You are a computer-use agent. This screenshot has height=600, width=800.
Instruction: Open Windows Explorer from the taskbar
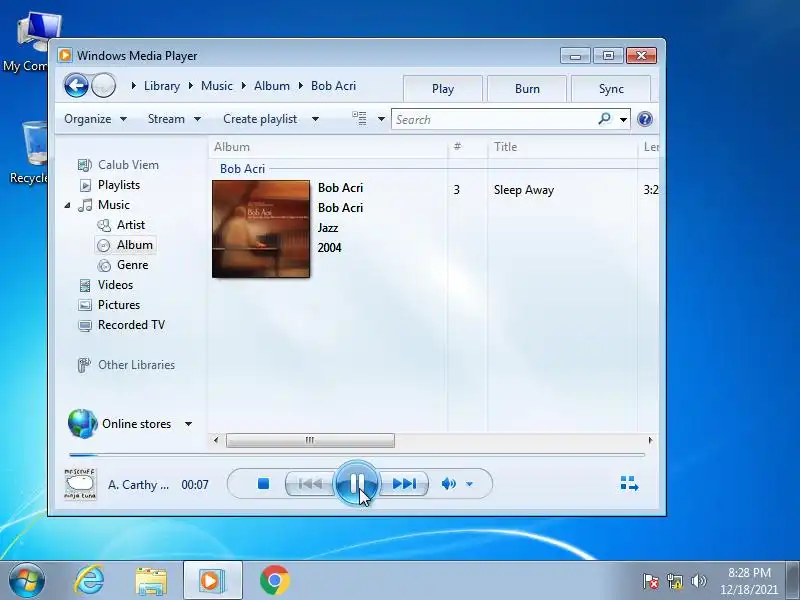pyautogui.click(x=151, y=581)
